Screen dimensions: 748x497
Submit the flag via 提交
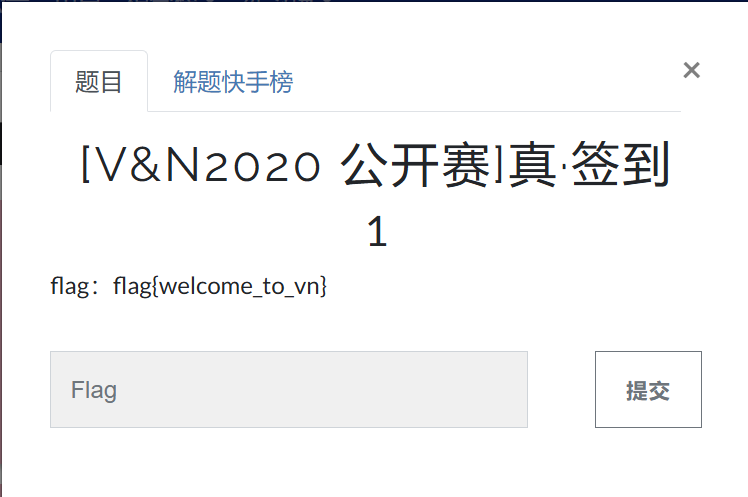[648, 389]
